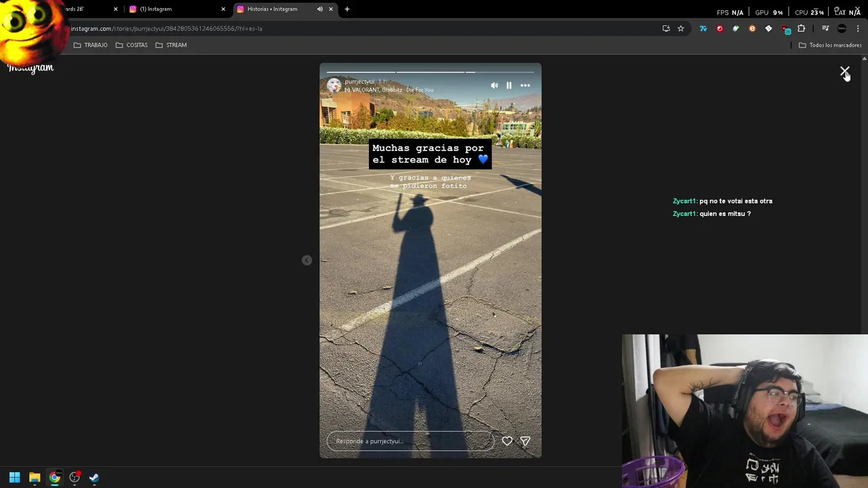Open the extension showing the 20 badge

(x=785, y=29)
